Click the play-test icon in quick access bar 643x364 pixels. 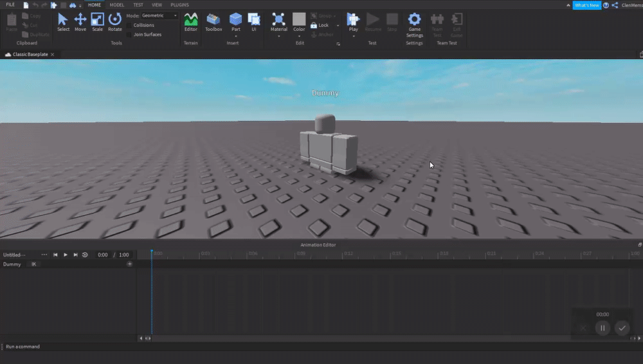[x=54, y=5]
